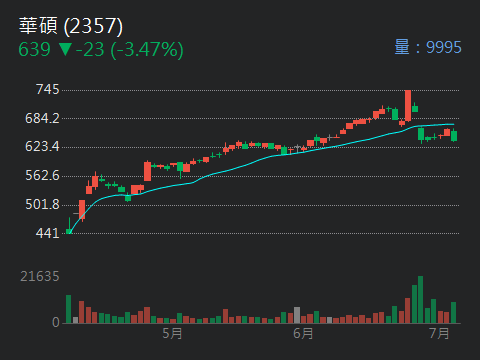
Task: Click the 7月 date axis label
Action: pyautogui.click(x=439, y=334)
